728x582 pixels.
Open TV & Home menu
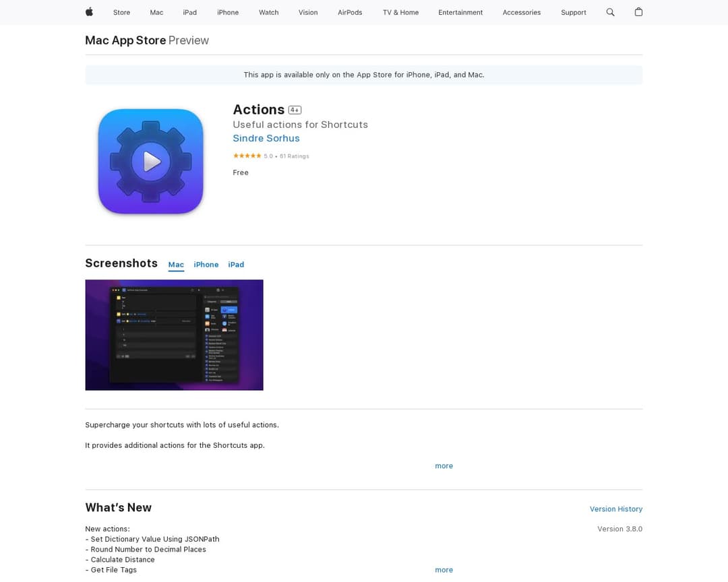click(400, 13)
